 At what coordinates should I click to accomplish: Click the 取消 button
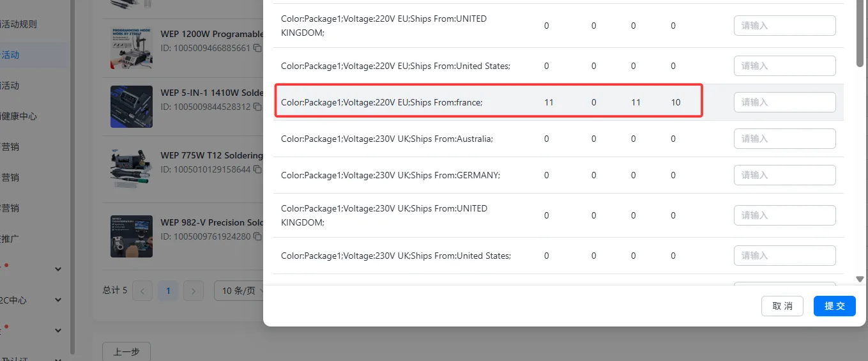[x=782, y=306]
